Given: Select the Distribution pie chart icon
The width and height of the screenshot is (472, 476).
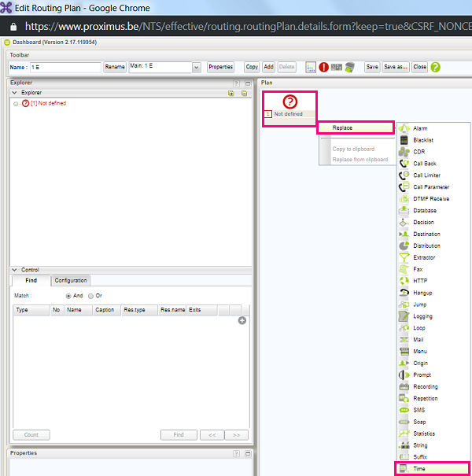Looking at the screenshot, I should click(404, 245).
